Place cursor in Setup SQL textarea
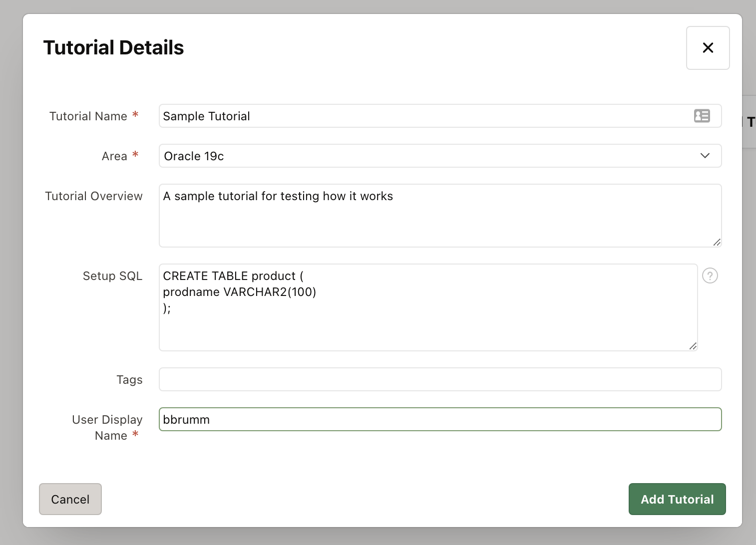 (427, 319)
